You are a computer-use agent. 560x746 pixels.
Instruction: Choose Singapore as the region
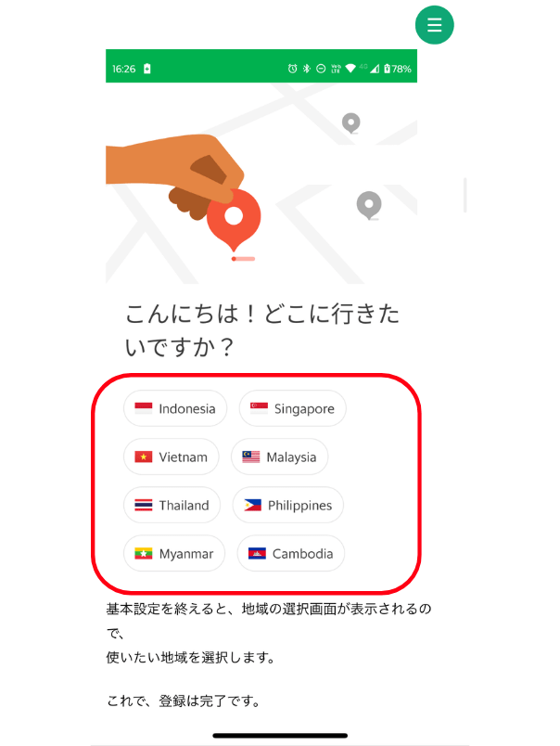coord(292,408)
